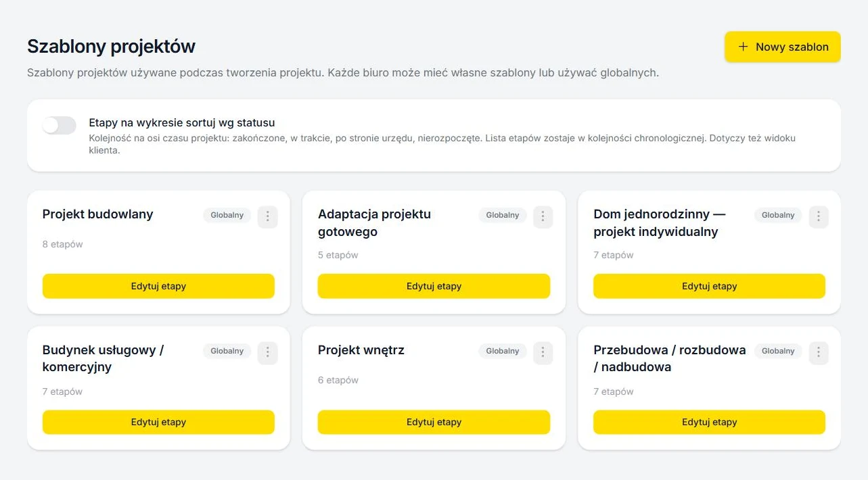
Task: Open three-dot menu on Projekt wnętrz card
Action: [x=543, y=352]
